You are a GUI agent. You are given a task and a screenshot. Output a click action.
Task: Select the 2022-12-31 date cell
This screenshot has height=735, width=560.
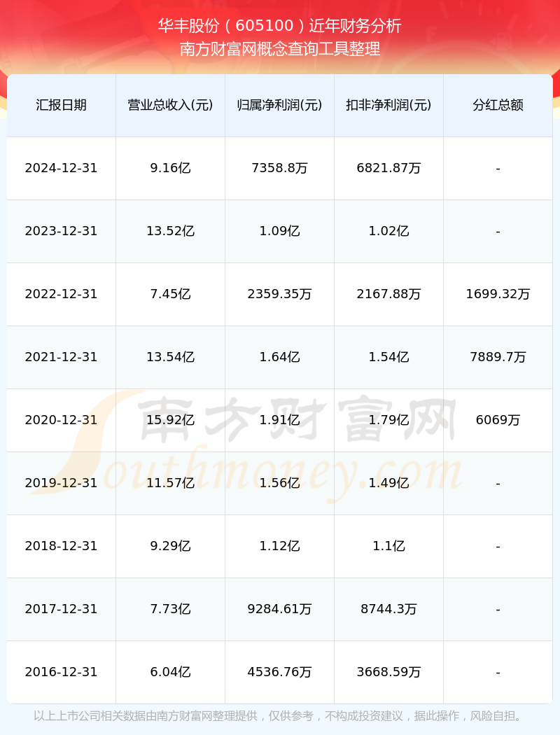pos(62,295)
